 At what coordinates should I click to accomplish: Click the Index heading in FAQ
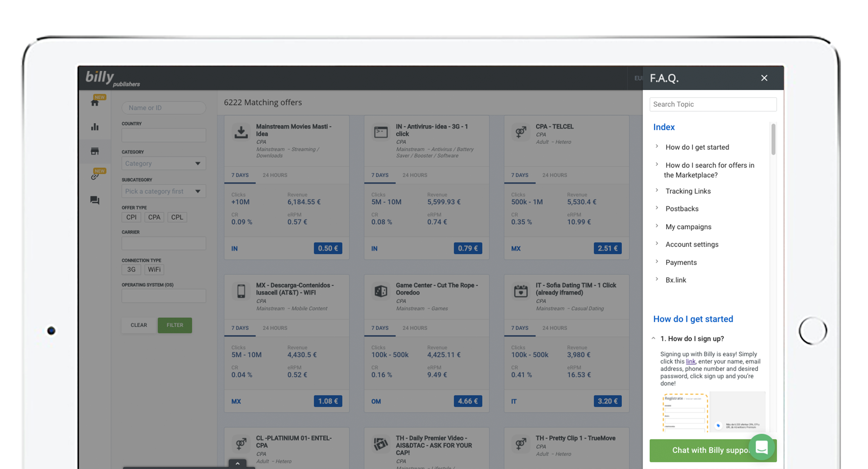click(x=664, y=127)
